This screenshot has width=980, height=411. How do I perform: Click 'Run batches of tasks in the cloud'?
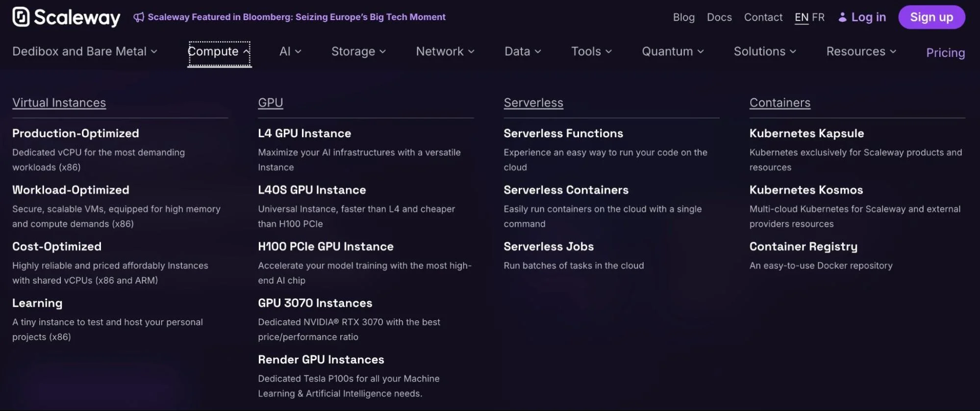click(574, 266)
